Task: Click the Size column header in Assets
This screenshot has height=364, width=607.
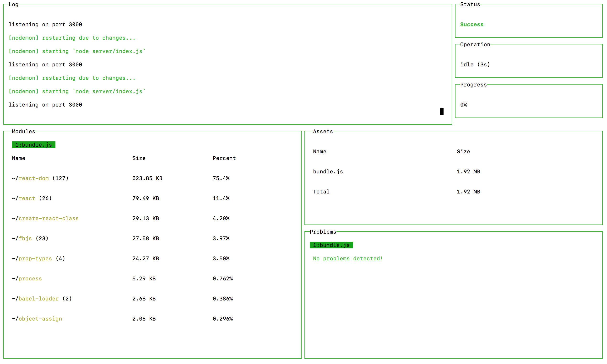Action: point(463,152)
